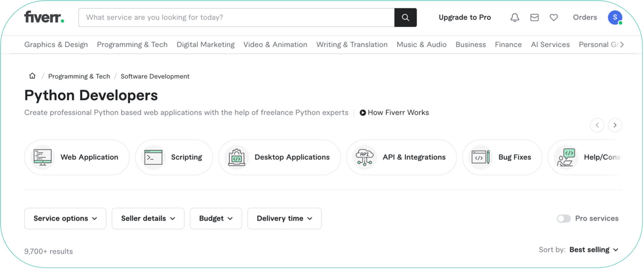644x269 pixels.
Task: Select the Bug Fixes label
Action: (x=515, y=157)
